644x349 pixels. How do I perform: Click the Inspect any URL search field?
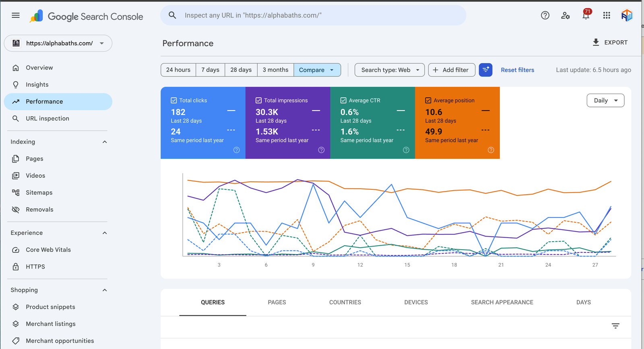(313, 15)
